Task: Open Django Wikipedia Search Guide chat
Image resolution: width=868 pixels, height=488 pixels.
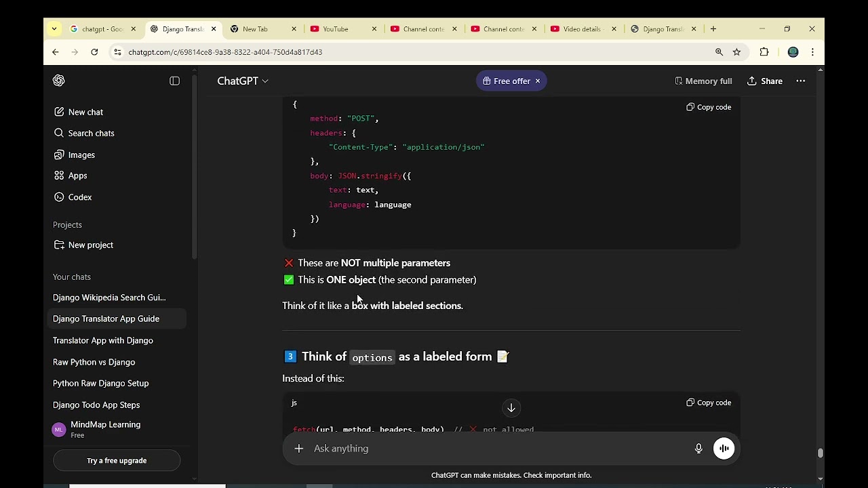Action: tap(109, 298)
